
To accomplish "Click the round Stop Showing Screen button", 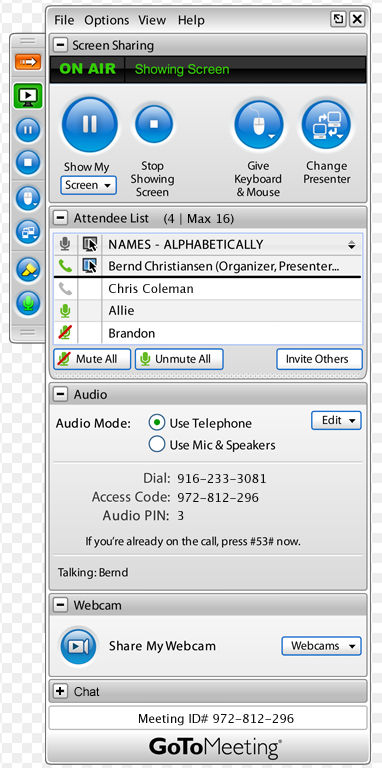I will pyautogui.click(x=154, y=124).
